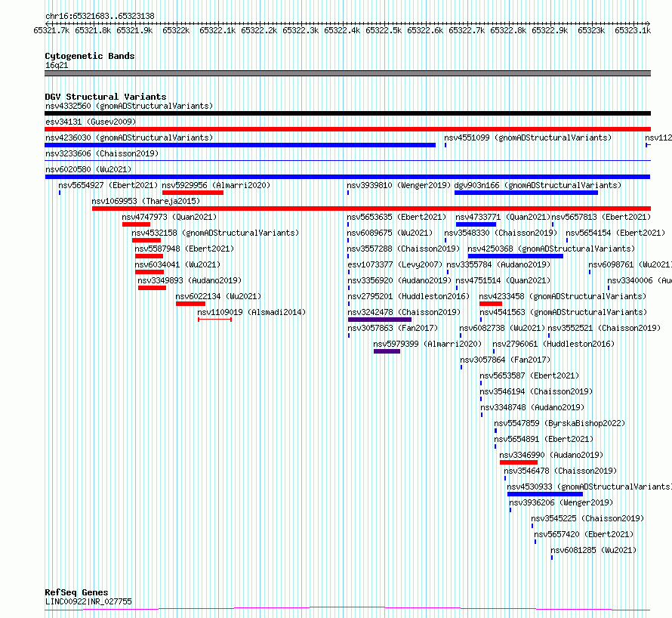Open nsv3557288 (Chaisson2019) variant
672x618 pixels.
403,249
